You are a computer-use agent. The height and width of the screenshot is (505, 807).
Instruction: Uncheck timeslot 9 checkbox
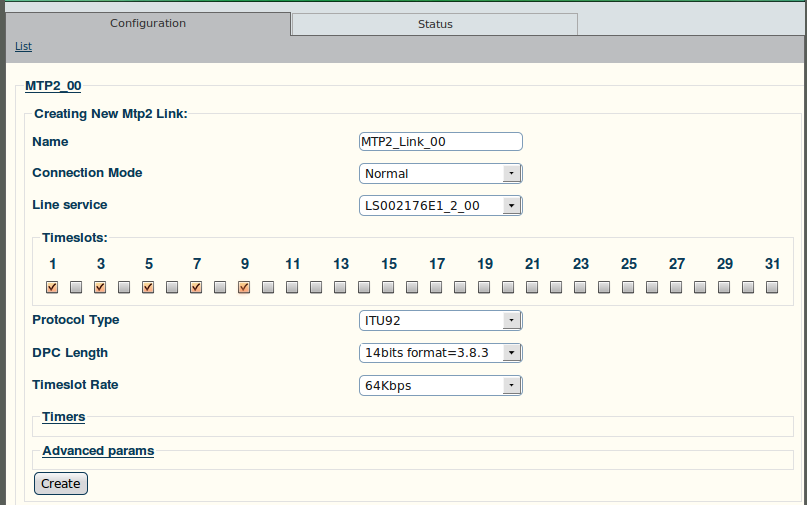tap(244, 287)
